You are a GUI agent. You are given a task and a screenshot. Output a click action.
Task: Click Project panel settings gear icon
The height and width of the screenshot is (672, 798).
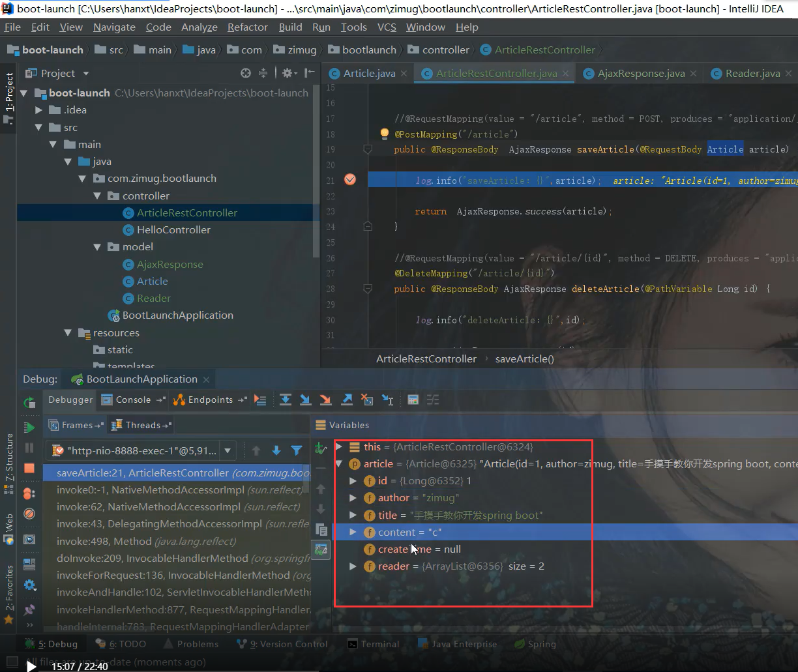click(x=289, y=73)
